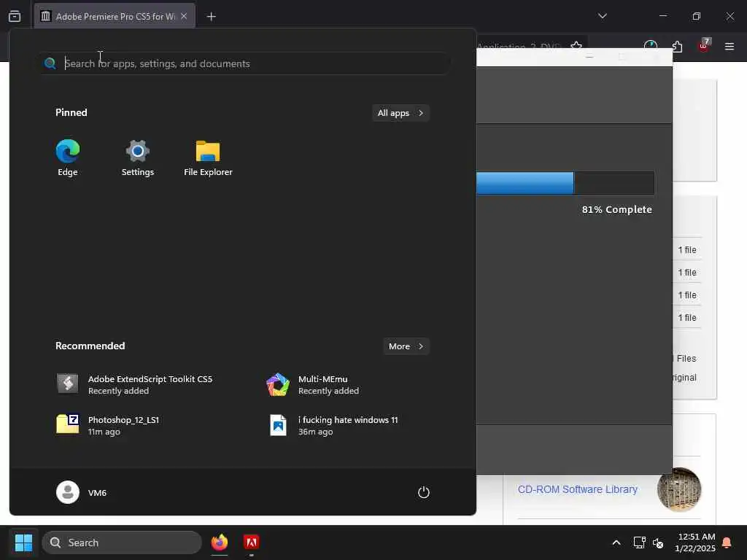Click the uBlock extension icon with badge

click(704, 46)
